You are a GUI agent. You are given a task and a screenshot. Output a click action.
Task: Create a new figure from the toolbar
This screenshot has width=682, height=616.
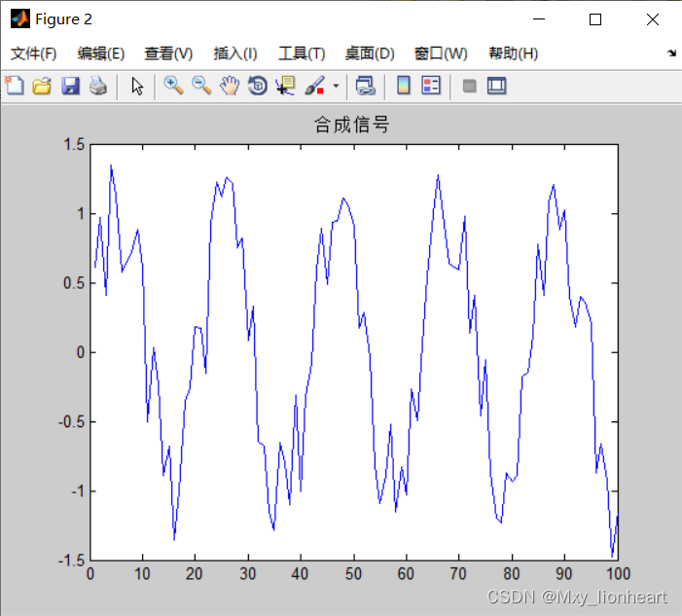15,86
